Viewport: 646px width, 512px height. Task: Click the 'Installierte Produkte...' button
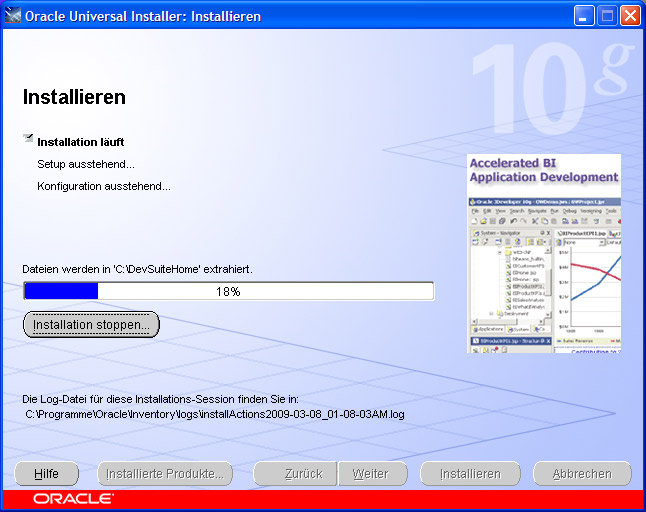[165, 474]
